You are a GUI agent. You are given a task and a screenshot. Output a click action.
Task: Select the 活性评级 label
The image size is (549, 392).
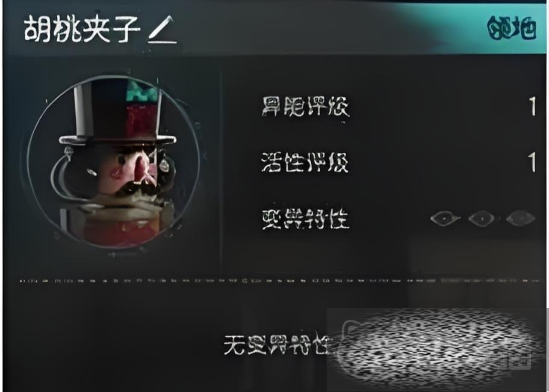point(305,162)
